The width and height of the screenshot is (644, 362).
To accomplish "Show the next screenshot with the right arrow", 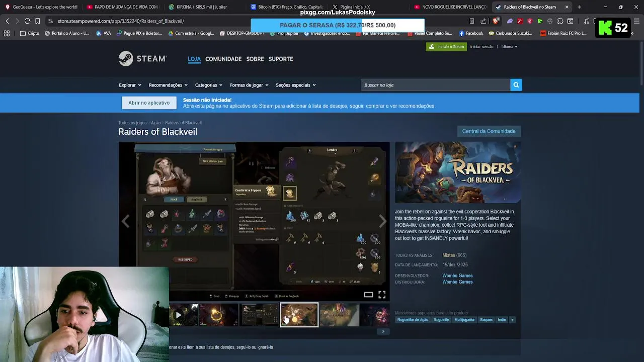I will pos(382,221).
